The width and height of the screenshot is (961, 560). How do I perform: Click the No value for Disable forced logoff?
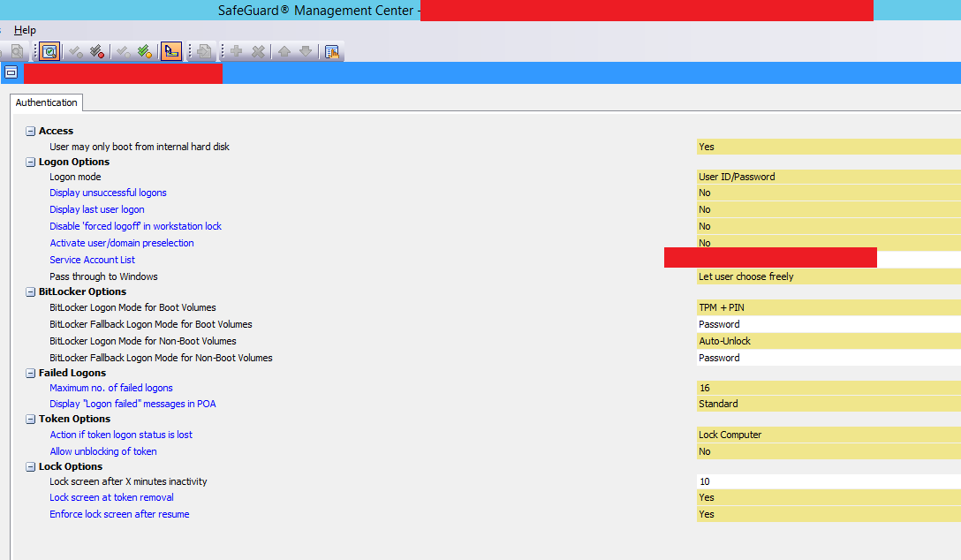[829, 226]
